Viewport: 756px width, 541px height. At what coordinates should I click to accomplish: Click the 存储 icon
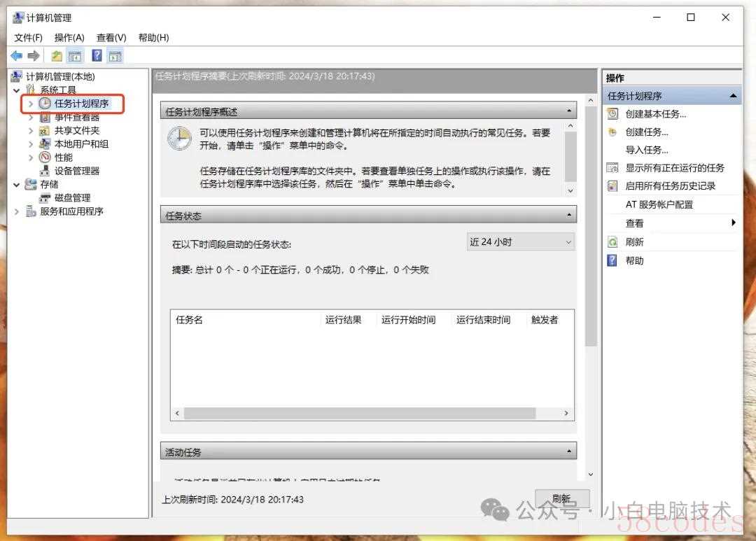coord(31,184)
